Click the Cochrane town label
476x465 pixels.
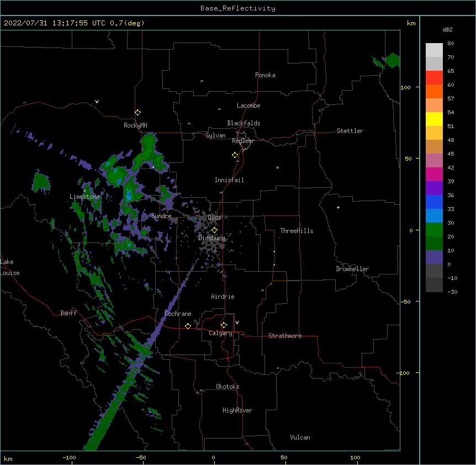[178, 314]
